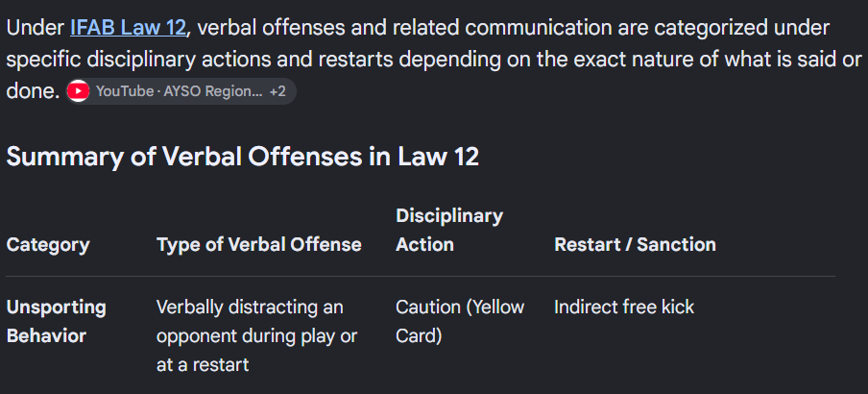This screenshot has height=394, width=868.
Task: Click the Verbally distracting an opponent cell
Action: click(x=257, y=335)
